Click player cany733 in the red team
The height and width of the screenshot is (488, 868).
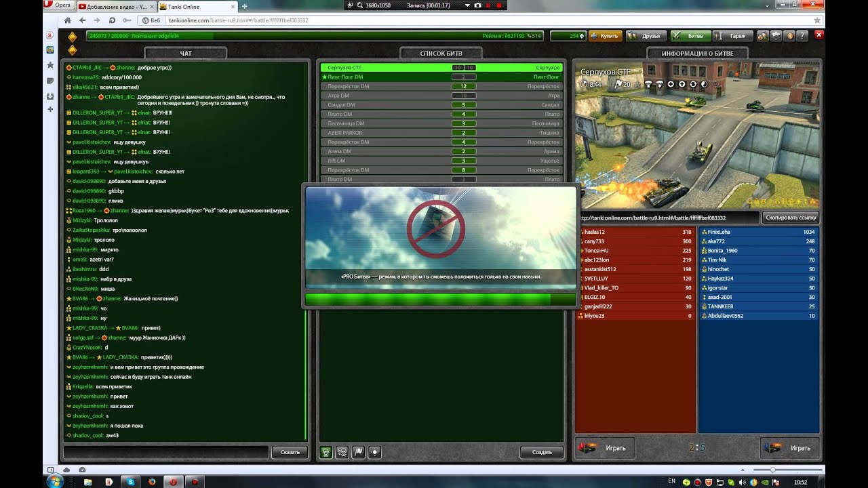click(635, 241)
